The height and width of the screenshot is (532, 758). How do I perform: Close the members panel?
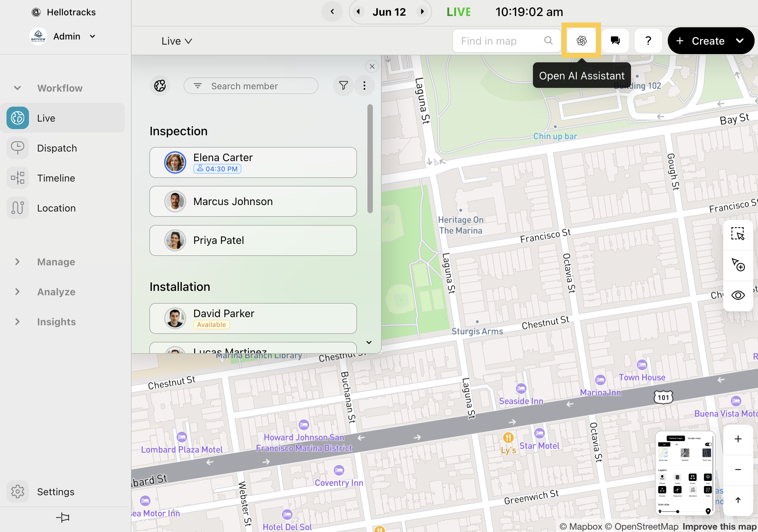click(372, 66)
